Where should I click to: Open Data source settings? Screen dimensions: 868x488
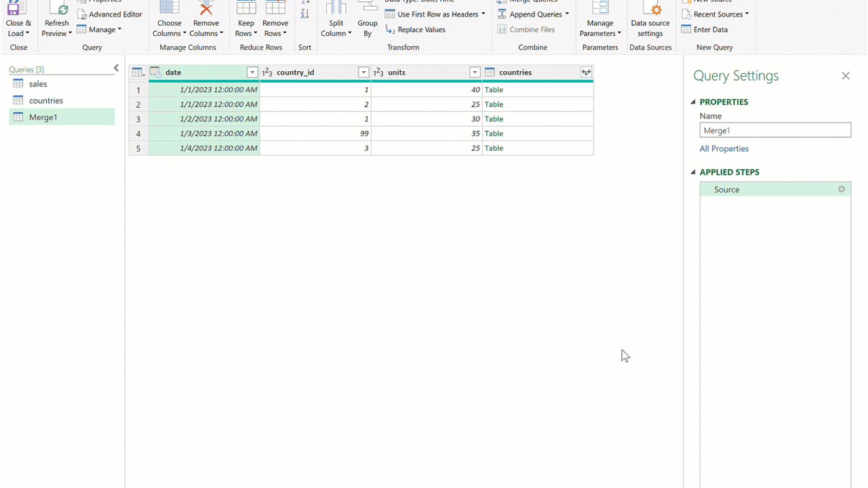(x=650, y=20)
